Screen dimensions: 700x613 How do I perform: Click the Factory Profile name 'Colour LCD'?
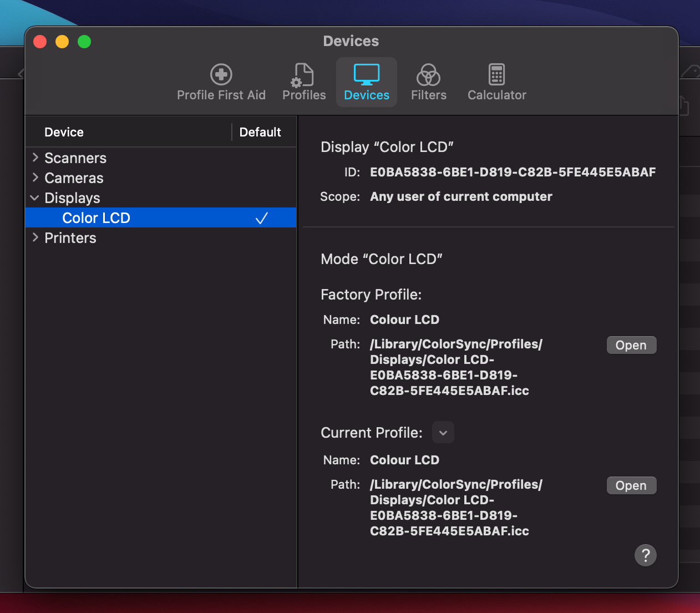[x=404, y=320]
